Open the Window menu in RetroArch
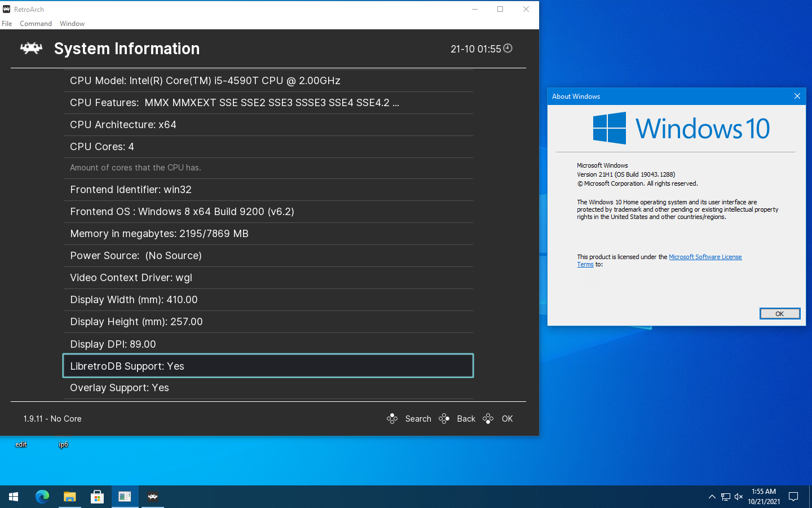This screenshot has height=508, width=812. [x=72, y=23]
